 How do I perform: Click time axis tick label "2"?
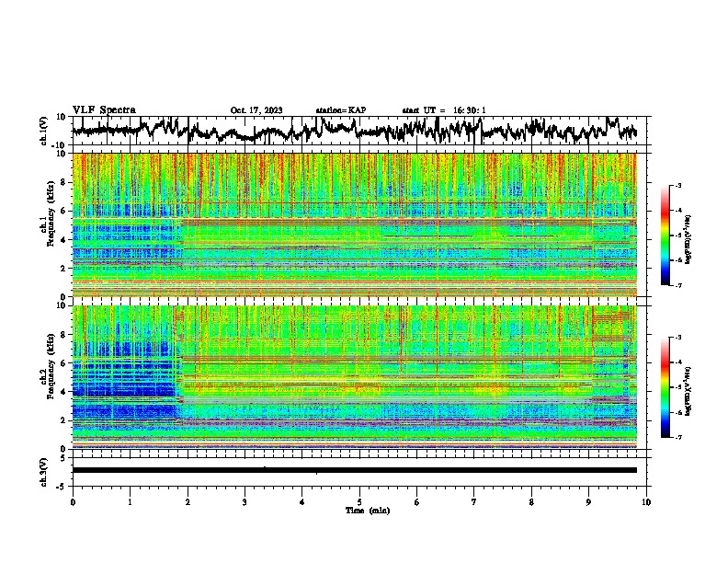tap(188, 502)
